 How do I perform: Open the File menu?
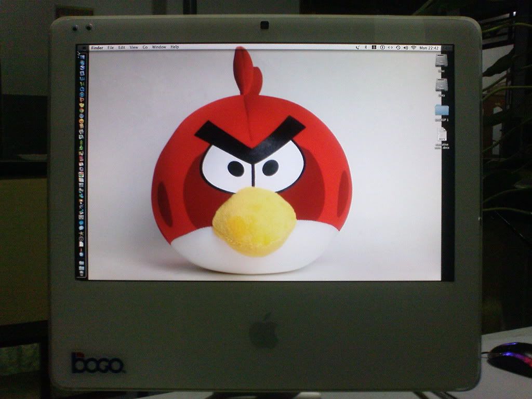111,47
